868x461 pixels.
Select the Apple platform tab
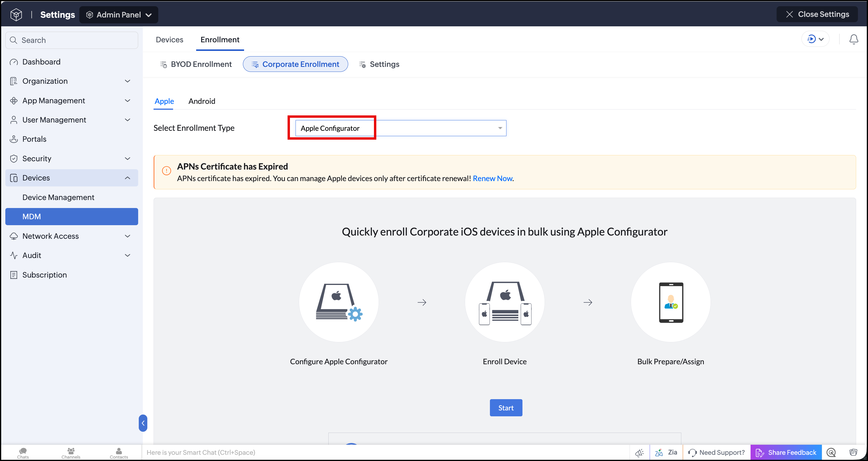point(164,101)
